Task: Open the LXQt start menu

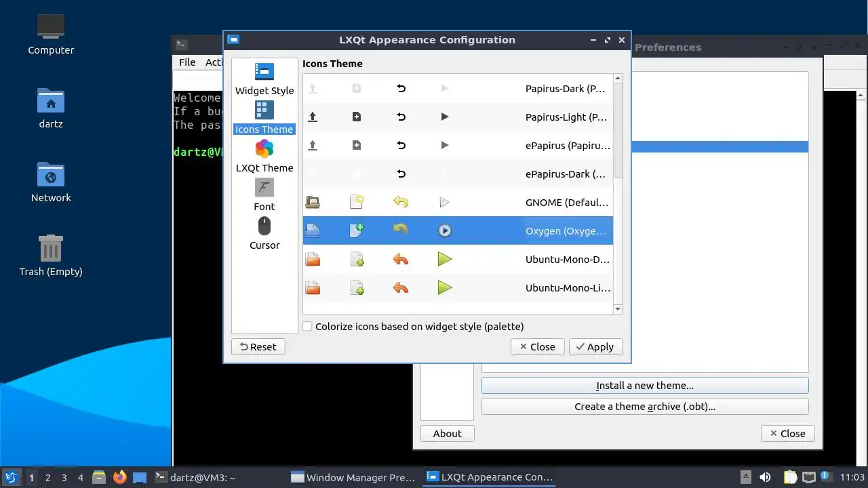Action: click(x=11, y=477)
